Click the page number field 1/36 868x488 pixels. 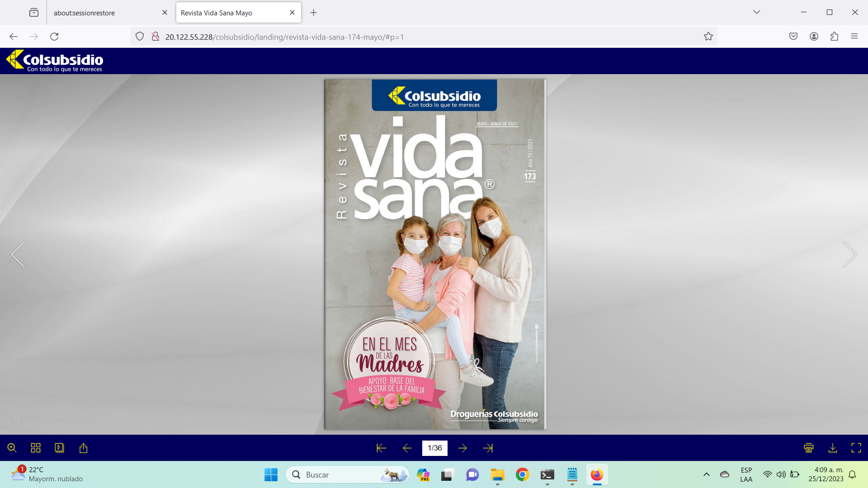(434, 448)
